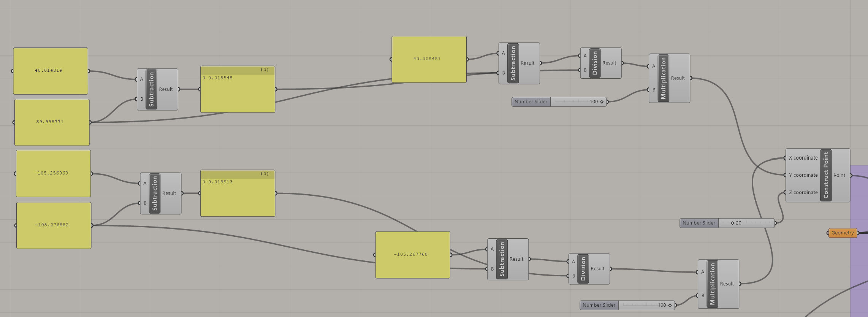Select Multiplication component wired to X coordinate
The image size is (868, 317).
(718, 284)
